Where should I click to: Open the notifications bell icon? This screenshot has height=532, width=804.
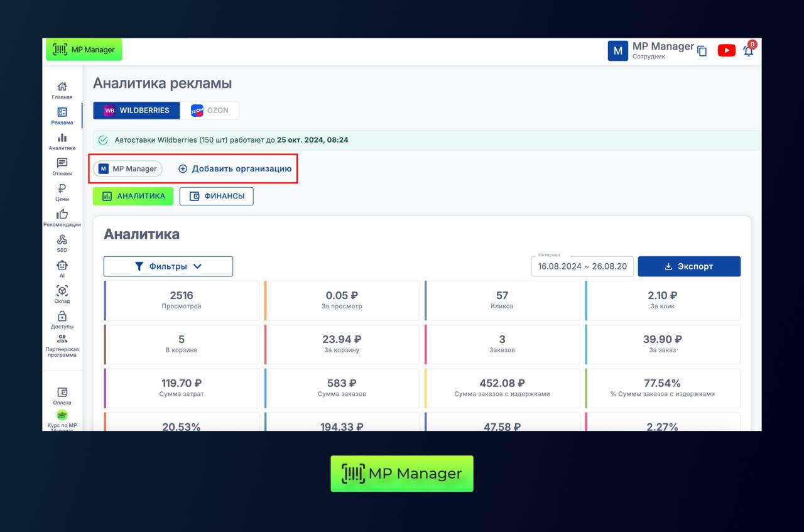click(748, 51)
